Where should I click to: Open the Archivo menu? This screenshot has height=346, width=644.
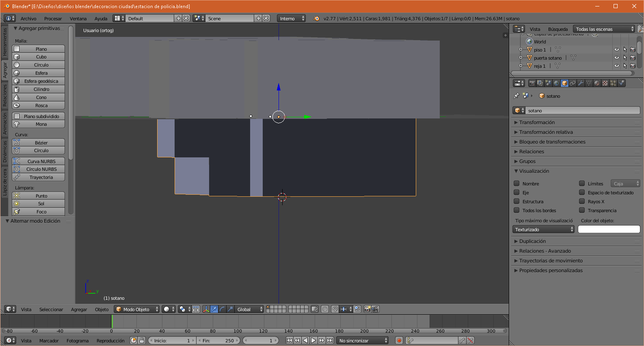click(28, 19)
